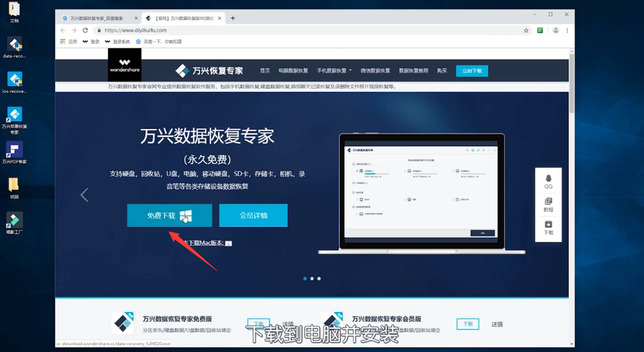The height and width of the screenshot is (352, 644).
Task: Open the data-reco... desktop icon
Action: (x=14, y=47)
